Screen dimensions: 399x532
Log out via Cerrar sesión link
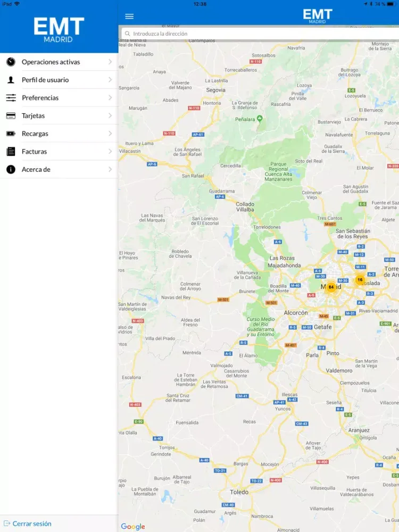tap(32, 523)
